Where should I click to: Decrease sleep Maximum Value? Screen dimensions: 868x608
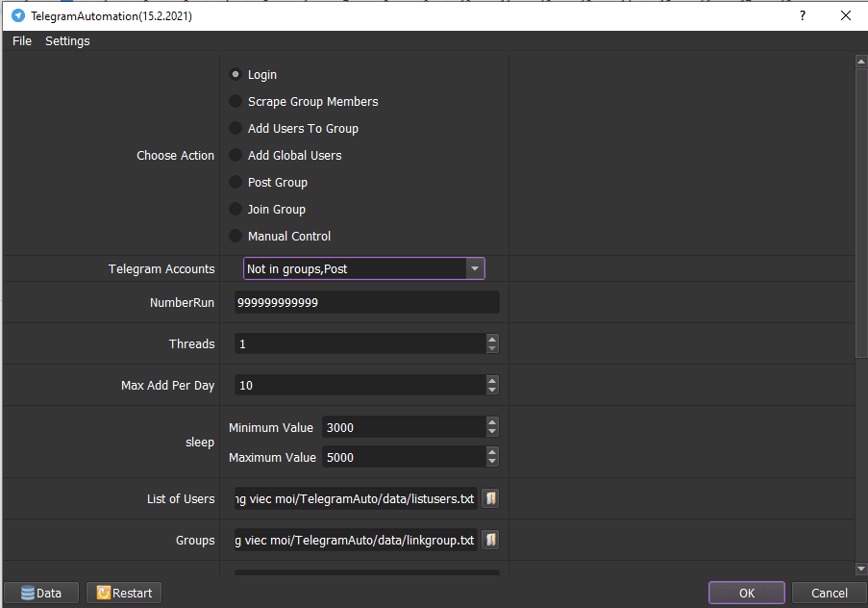(x=491, y=462)
